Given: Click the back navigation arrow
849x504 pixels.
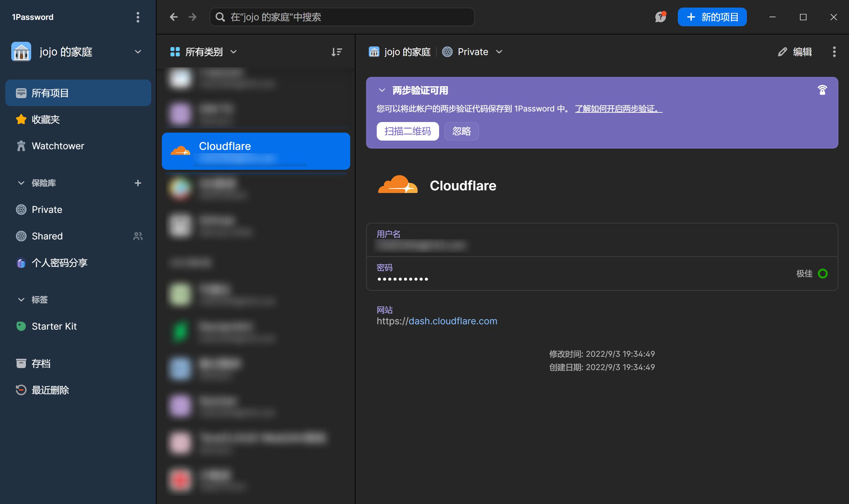Looking at the screenshot, I should 173,17.
